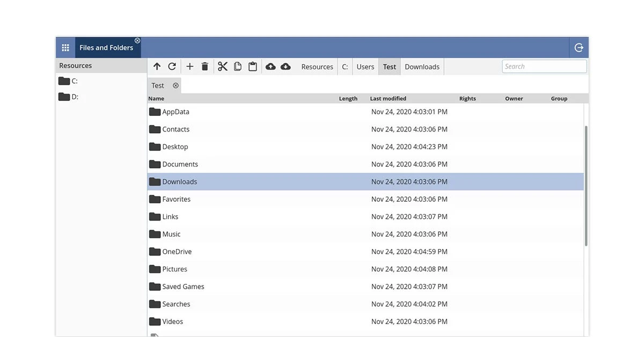Open the Users breadcrumb entry
Viewport: 644px width, 337px height.
point(365,66)
